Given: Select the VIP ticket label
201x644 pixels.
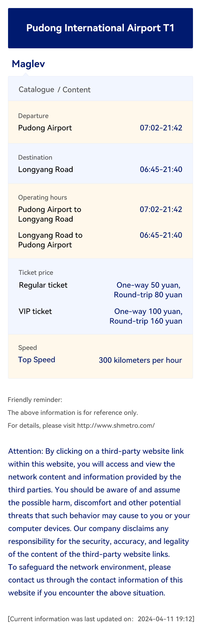Looking at the screenshot, I should tap(35, 311).
